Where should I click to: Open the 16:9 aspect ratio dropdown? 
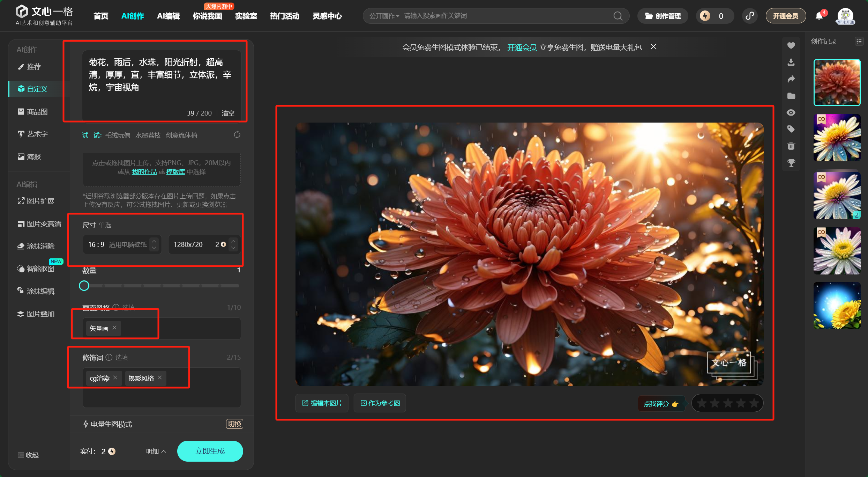pyautogui.click(x=122, y=244)
